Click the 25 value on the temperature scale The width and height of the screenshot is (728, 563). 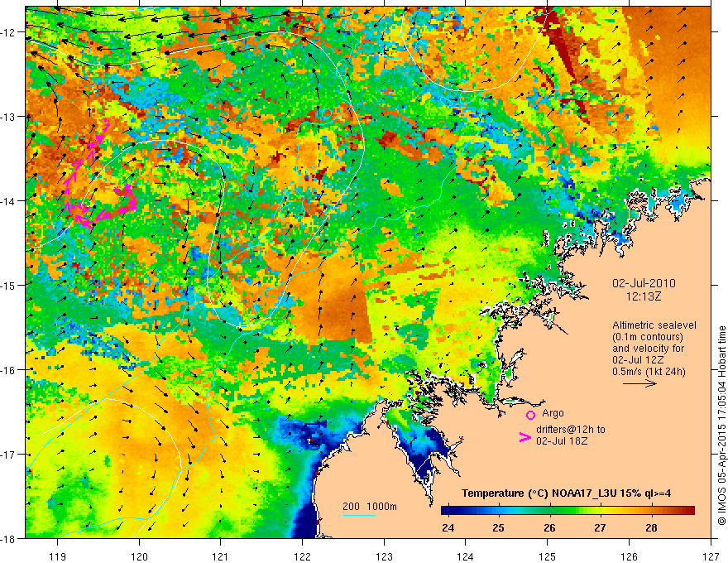(x=499, y=528)
